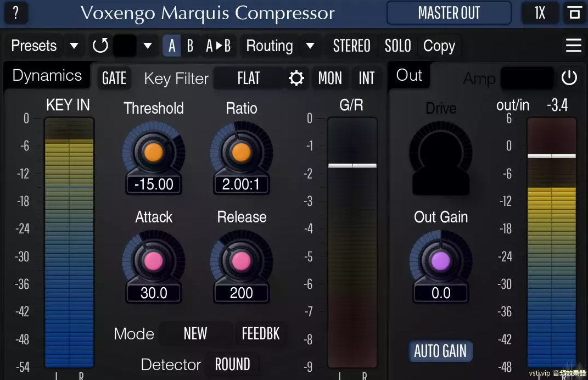
Task: Switch to the Dynamics tab
Action: tap(47, 76)
